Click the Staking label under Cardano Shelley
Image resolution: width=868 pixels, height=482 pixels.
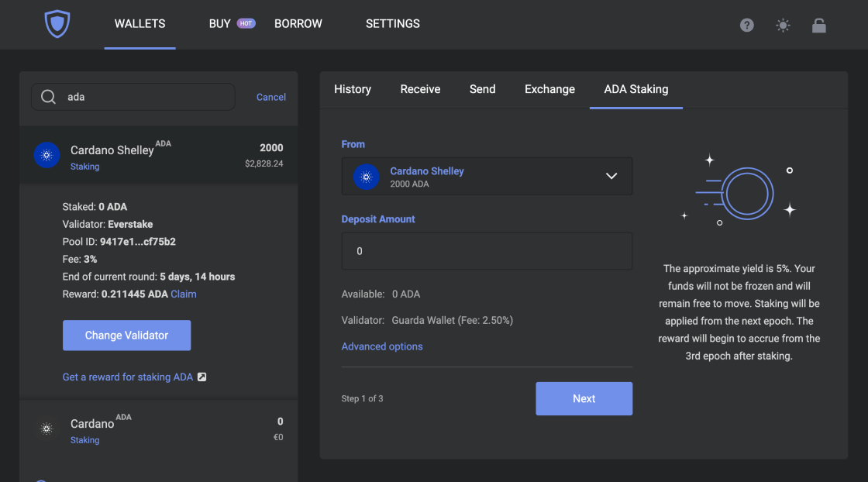pyautogui.click(x=84, y=167)
